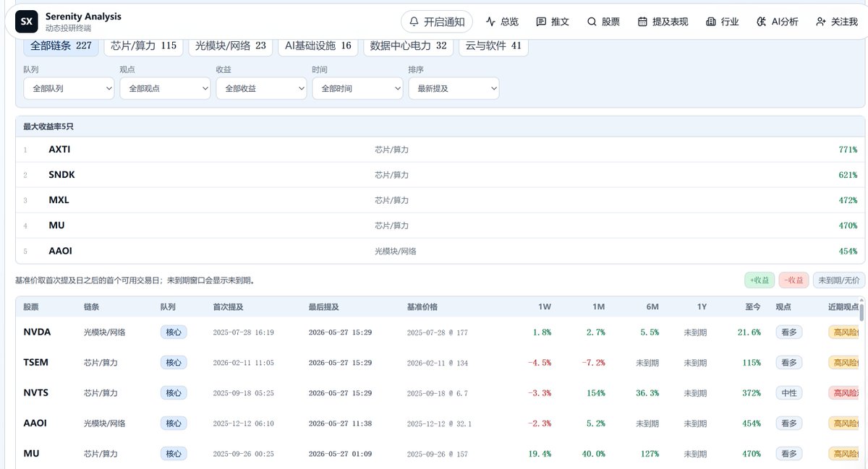868x469 pixels.
Task: Click the 中性 tag in the NVTS row
Action: pyautogui.click(x=789, y=393)
